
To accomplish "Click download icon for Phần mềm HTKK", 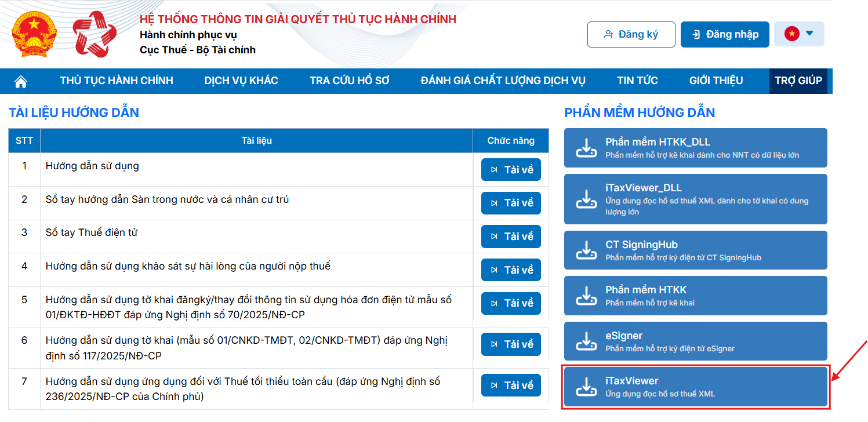I will tap(586, 296).
